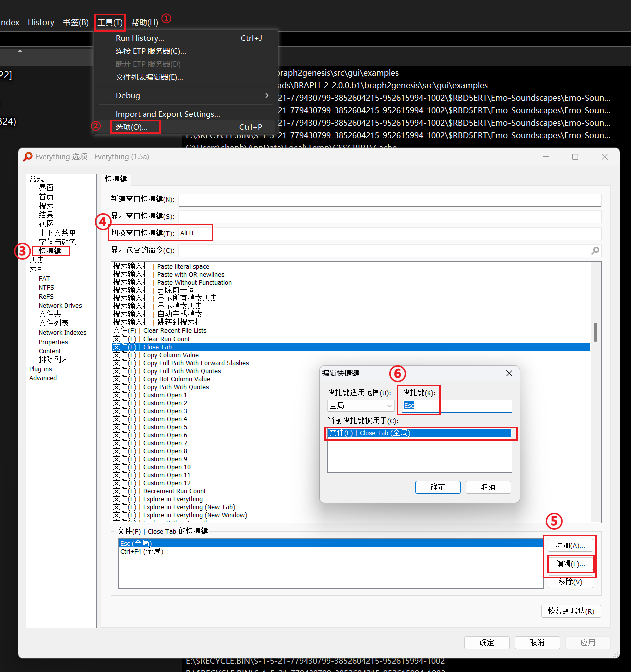This screenshot has width=631, height=672.
Task: Click the 恢复到默认(R) button
Action: (x=571, y=611)
